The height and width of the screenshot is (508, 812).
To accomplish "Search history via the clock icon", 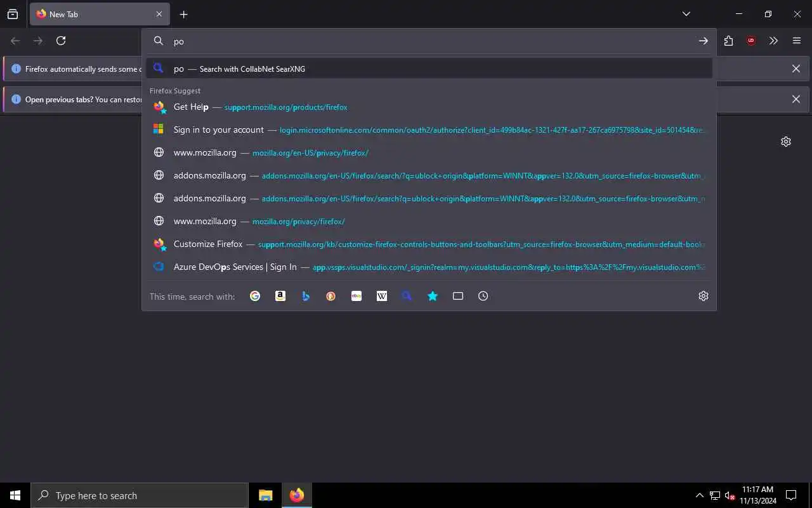I will (x=483, y=296).
